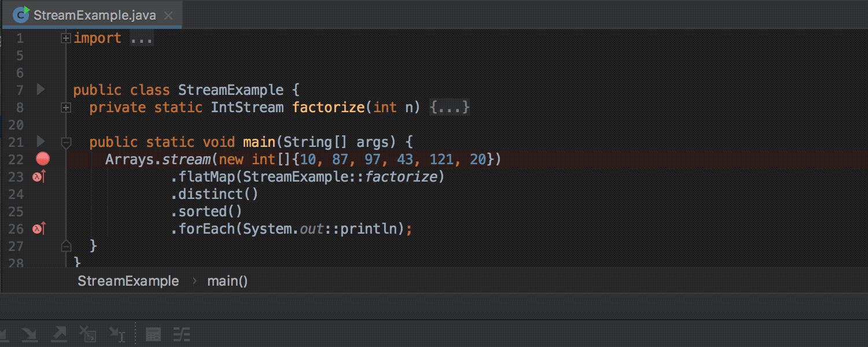Click the 'main' method name on line 21
This screenshot has width=868, height=347.
click(259, 142)
